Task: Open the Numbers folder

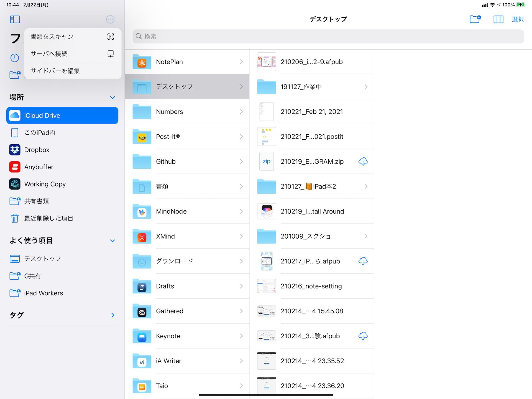Action: click(x=187, y=112)
